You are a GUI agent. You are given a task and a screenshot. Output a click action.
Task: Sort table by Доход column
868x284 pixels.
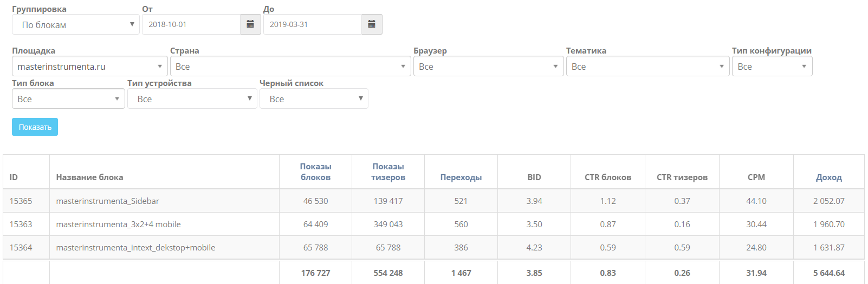(x=828, y=177)
